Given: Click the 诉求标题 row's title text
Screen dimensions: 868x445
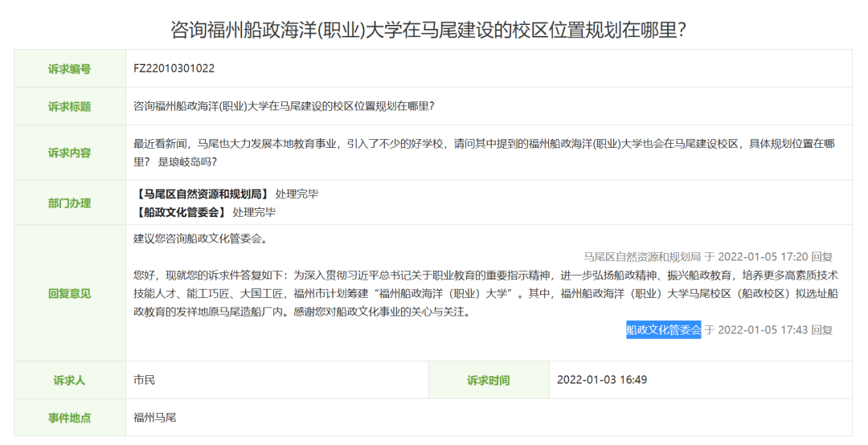Looking at the screenshot, I should (x=284, y=106).
